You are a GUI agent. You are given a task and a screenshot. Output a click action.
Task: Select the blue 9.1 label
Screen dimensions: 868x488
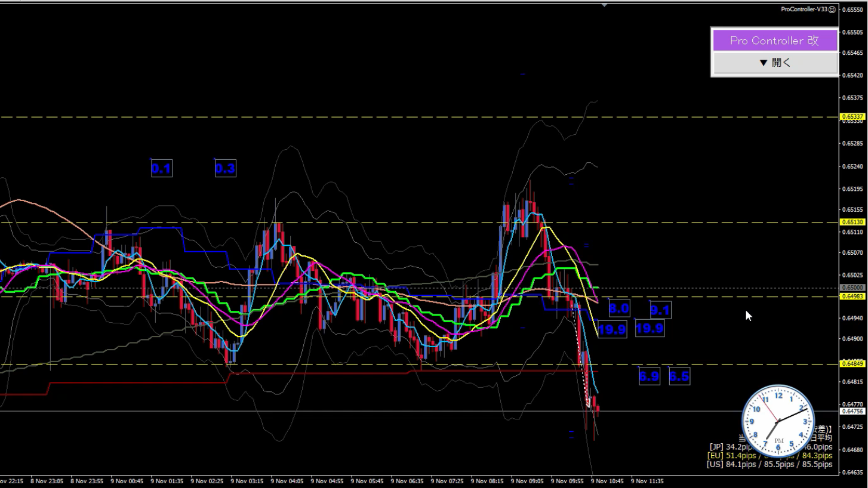pyautogui.click(x=660, y=310)
